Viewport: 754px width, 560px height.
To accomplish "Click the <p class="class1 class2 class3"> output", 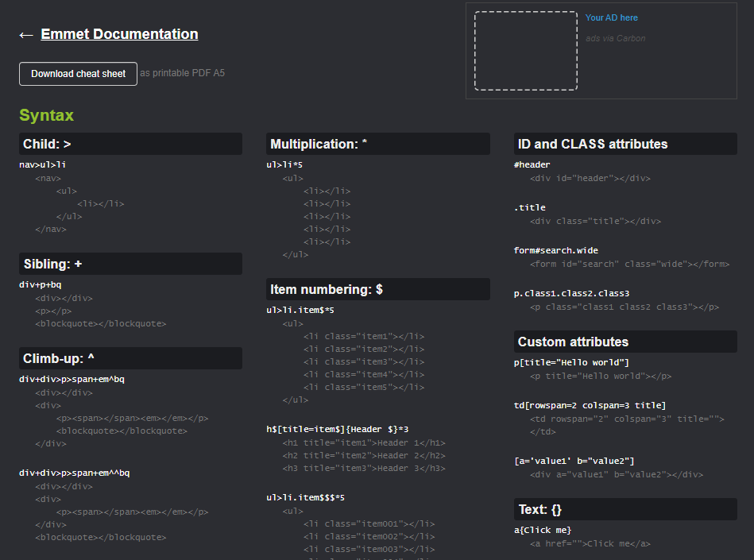I will click(x=624, y=307).
